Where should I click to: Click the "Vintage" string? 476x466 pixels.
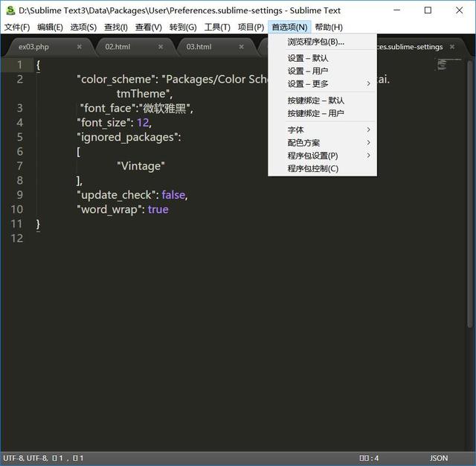click(x=141, y=167)
